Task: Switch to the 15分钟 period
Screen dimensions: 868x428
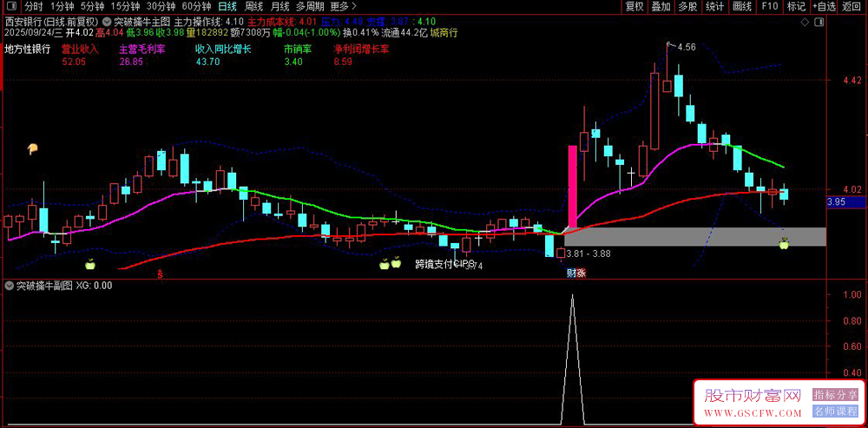Action: 125,7
